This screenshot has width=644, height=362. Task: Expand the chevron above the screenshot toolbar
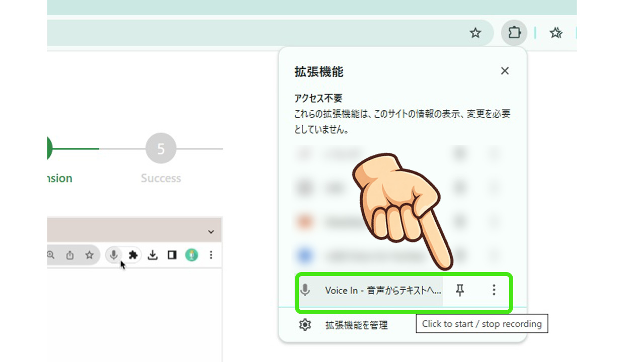211,231
